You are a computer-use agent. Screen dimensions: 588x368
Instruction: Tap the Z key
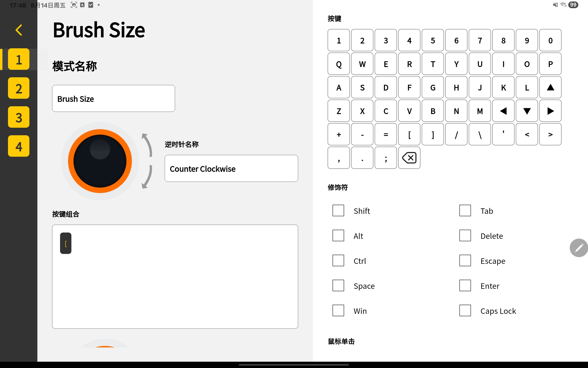(x=339, y=111)
